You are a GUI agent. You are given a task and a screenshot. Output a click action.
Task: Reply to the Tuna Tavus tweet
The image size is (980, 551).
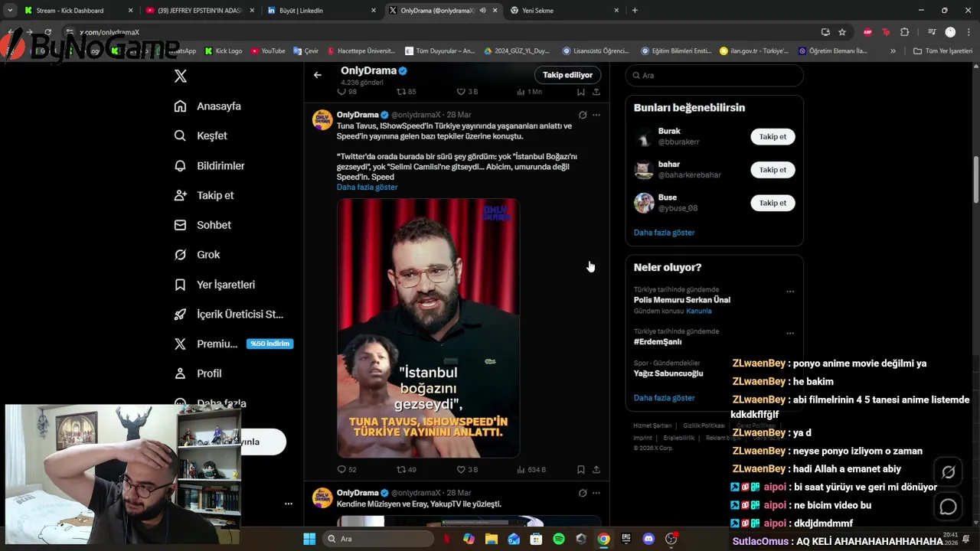click(347, 469)
